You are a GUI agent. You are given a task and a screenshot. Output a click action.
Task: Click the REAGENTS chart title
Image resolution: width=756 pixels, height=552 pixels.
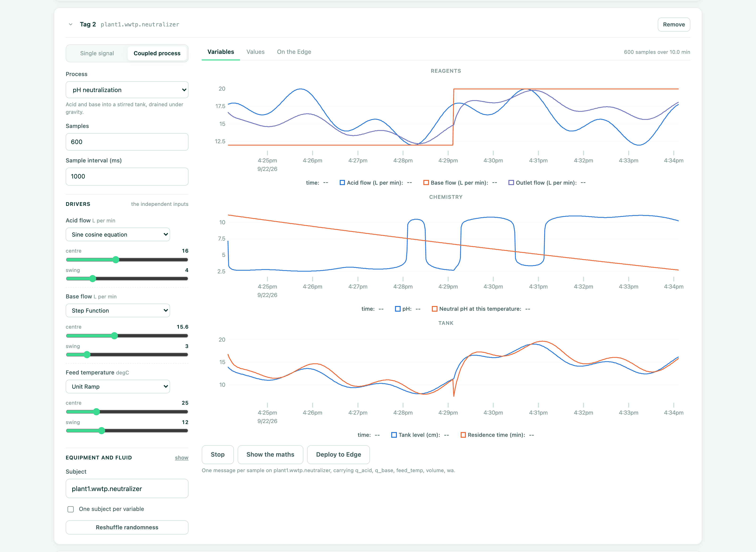pos(446,71)
